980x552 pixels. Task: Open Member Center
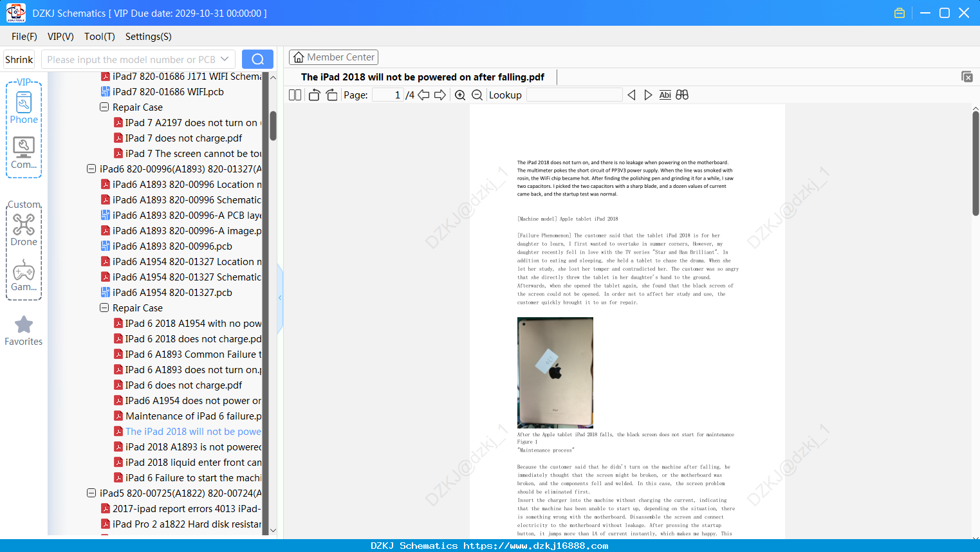pos(333,57)
